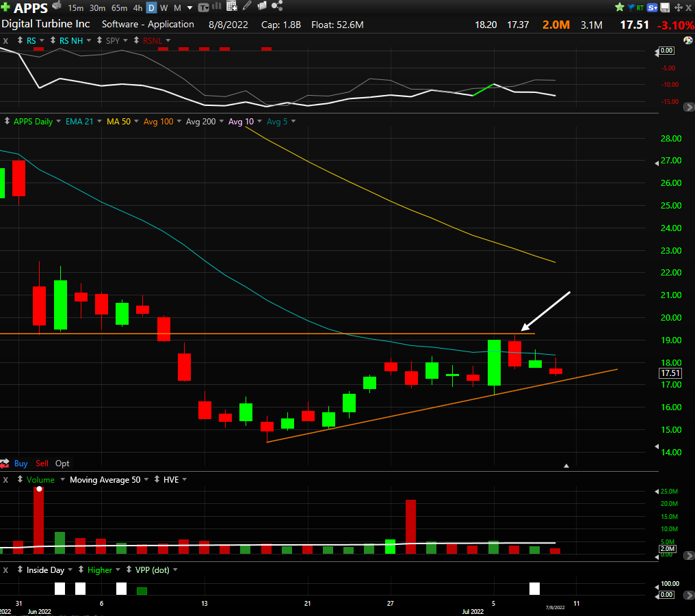Click the reorder arrows left of Volume
695x616 pixels.
click(20, 479)
